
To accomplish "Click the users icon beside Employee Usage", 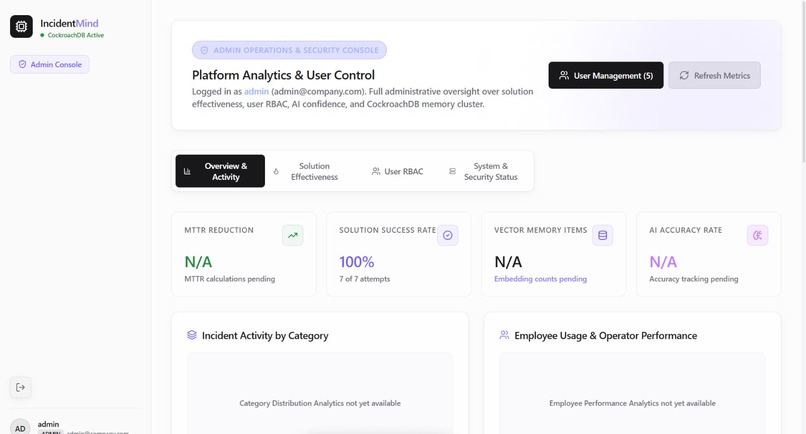I will coord(504,335).
